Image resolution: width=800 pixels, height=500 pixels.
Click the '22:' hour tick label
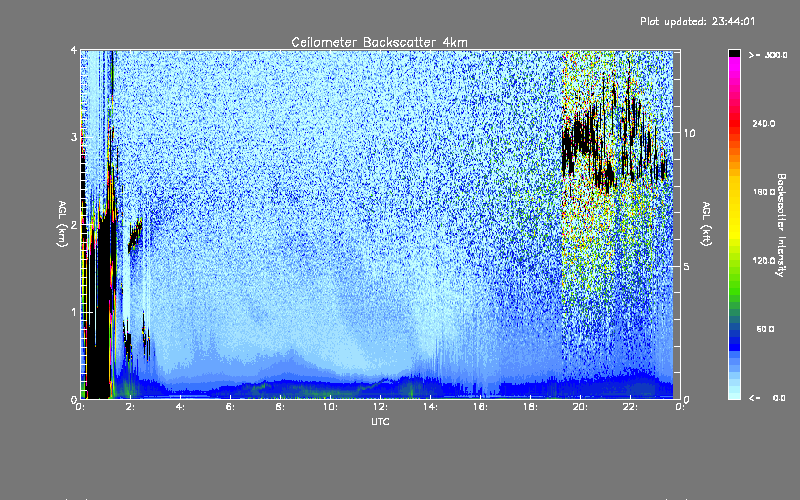point(630,407)
